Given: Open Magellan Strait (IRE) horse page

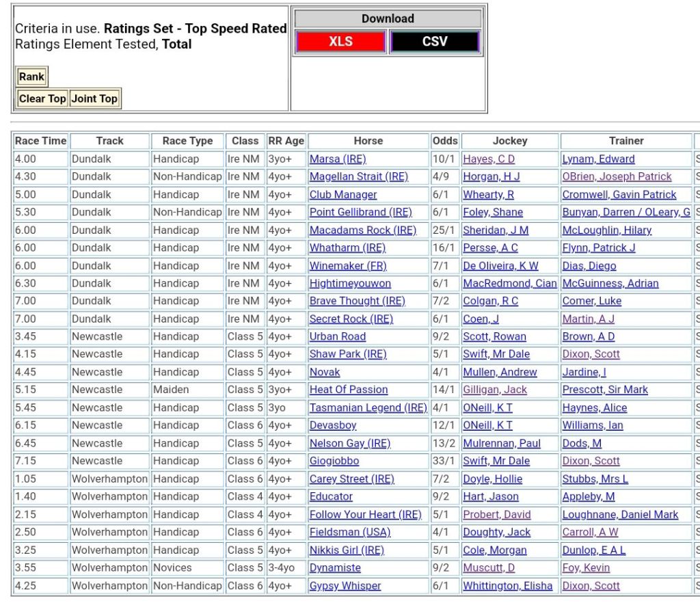Looking at the screenshot, I should [358, 177].
